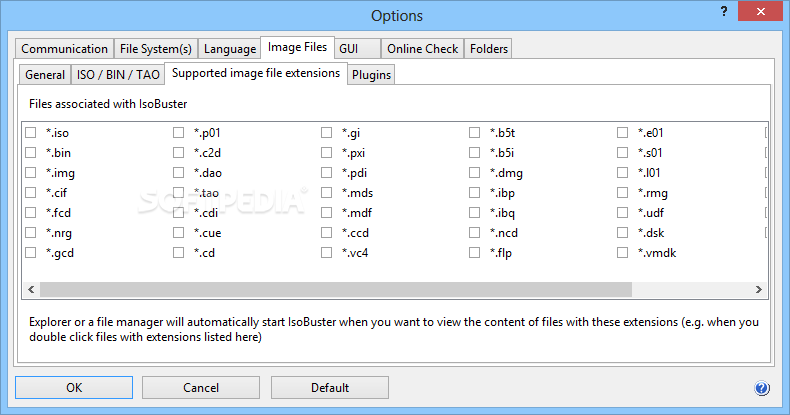Open the File System(s) tab
This screenshot has width=790, height=415.
pyautogui.click(x=156, y=49)
